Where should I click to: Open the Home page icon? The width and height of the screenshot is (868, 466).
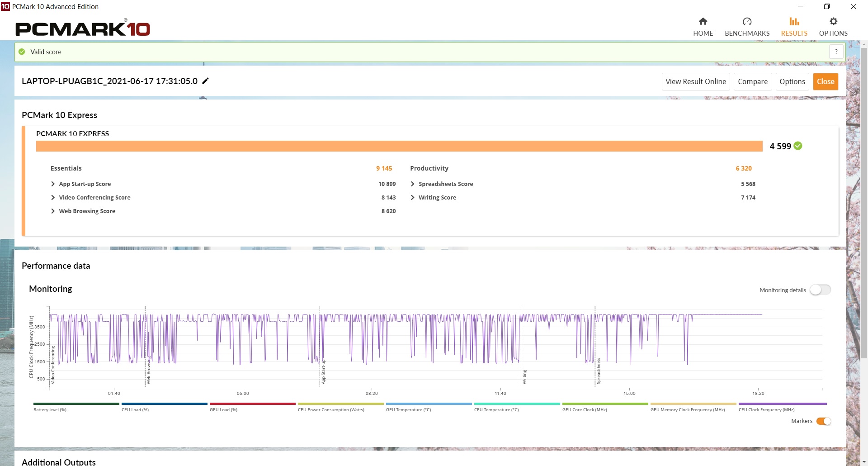(x=703, y=21)
